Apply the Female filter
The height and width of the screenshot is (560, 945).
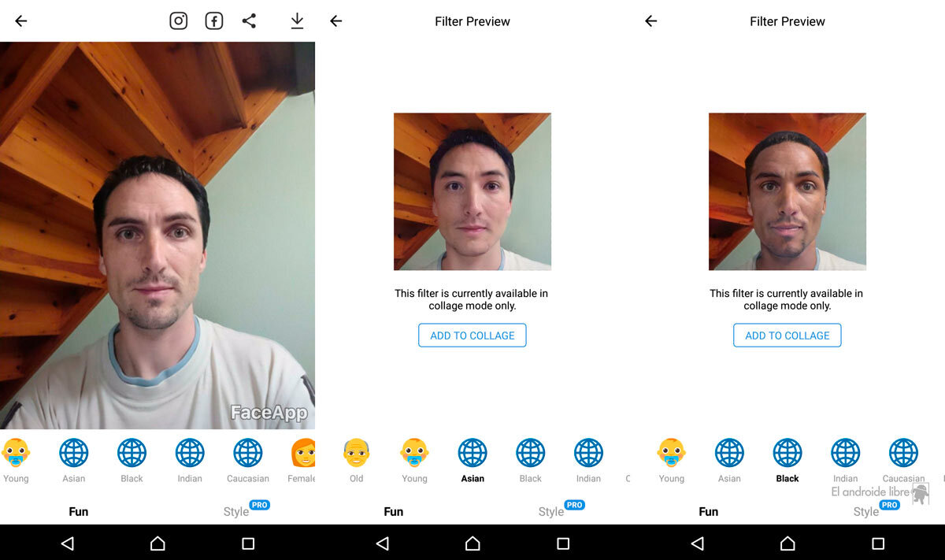tap(303, 454)
